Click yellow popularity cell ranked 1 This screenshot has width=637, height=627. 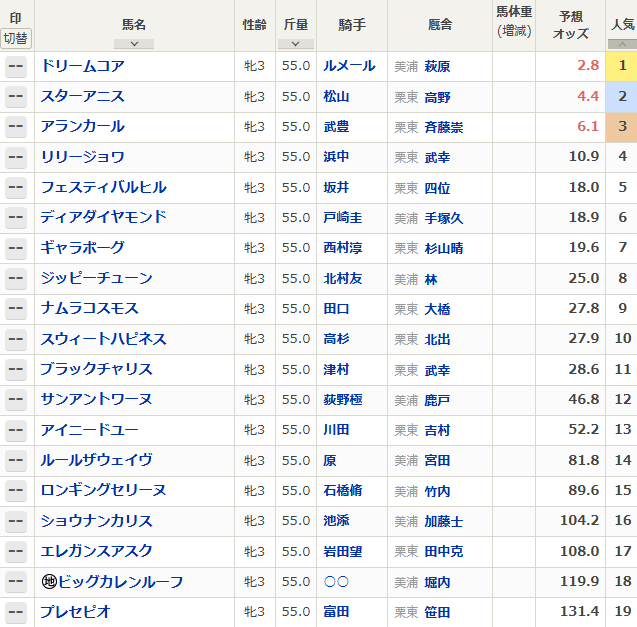coord(621,66)
